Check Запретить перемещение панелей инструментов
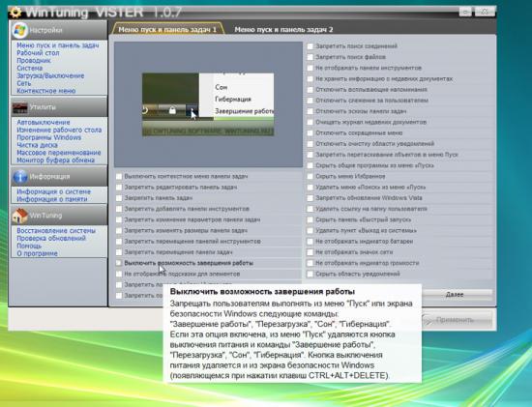This screenshot has height=407, width=532. click(119, 242)
